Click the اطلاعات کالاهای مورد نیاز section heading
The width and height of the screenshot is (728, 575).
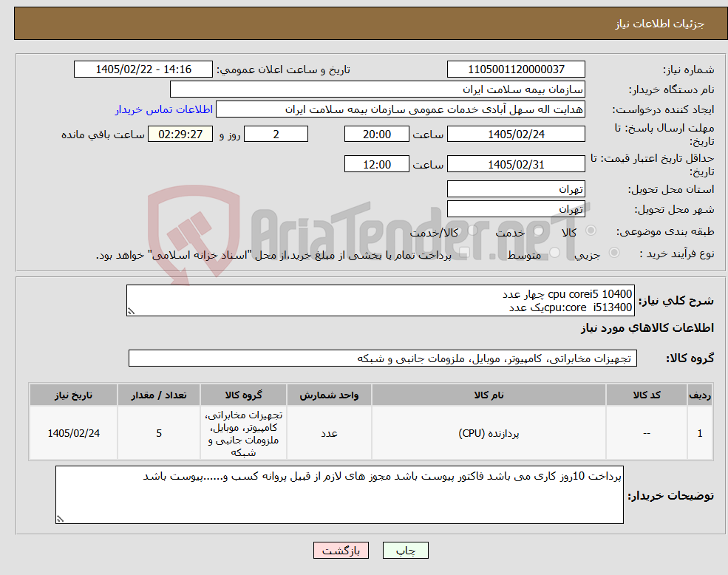[647, 328]
